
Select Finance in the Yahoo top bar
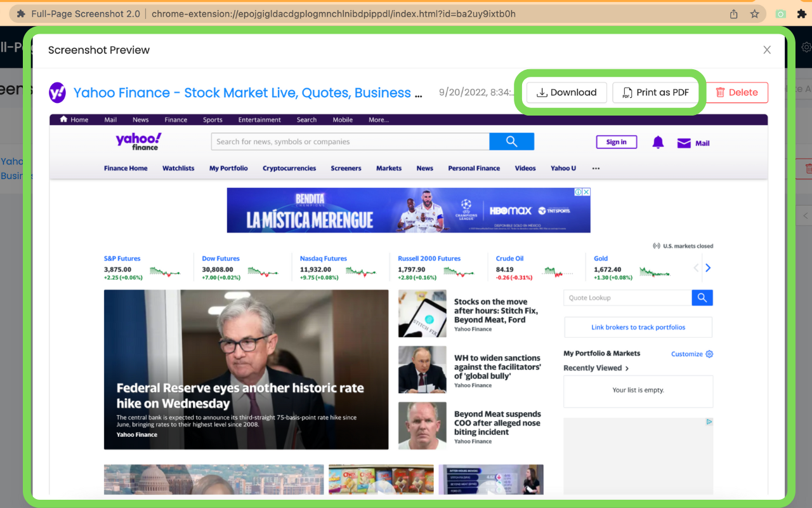coord(176,119)
